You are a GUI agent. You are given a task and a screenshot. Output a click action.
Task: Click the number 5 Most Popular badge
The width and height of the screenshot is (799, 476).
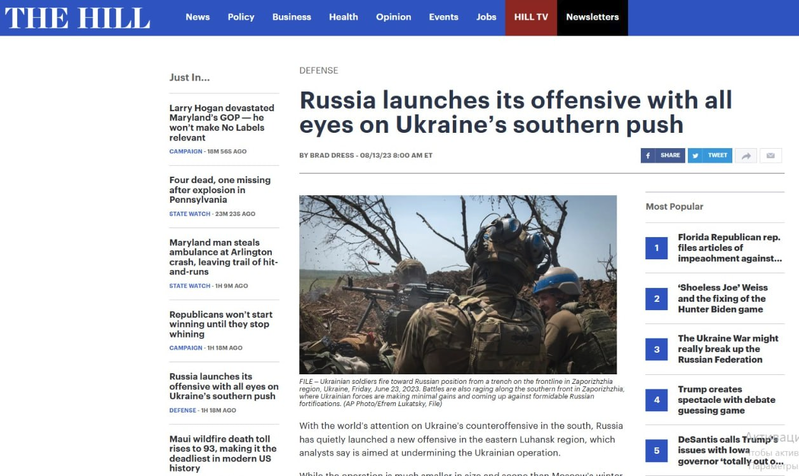656,451
